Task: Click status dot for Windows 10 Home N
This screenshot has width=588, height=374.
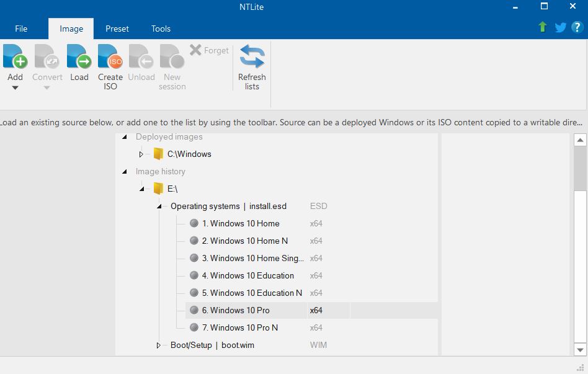Action: pos(194,241)
